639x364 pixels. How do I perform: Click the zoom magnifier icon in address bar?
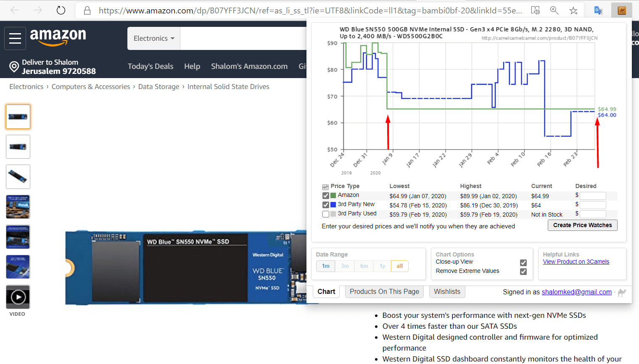coord(555,10)
